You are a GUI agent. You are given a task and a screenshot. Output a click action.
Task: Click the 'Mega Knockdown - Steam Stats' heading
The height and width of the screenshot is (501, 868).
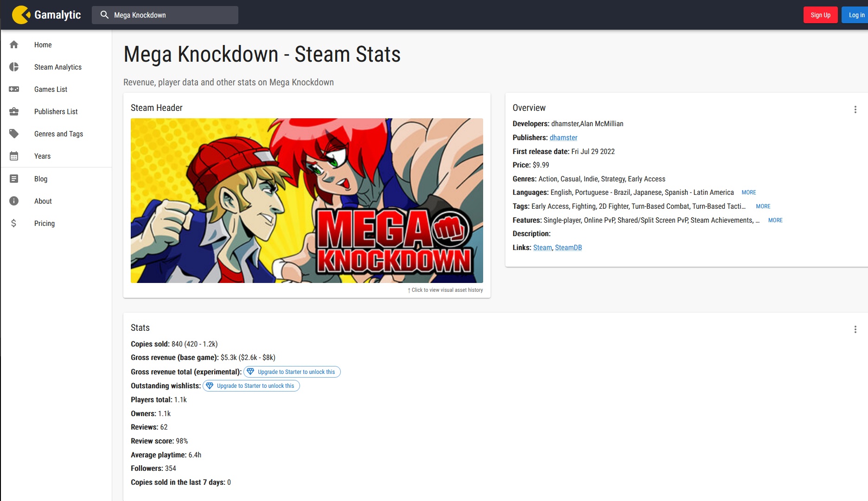pos(262,54)
